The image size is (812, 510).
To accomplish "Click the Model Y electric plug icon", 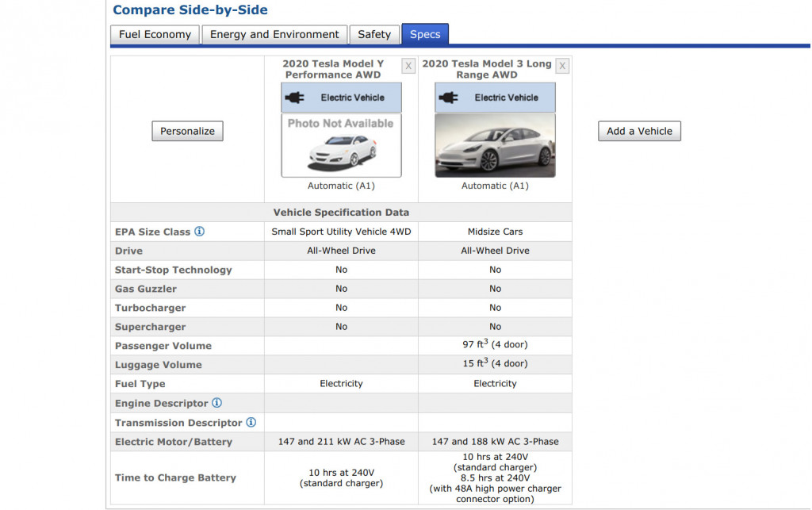I will click(295, 98).
